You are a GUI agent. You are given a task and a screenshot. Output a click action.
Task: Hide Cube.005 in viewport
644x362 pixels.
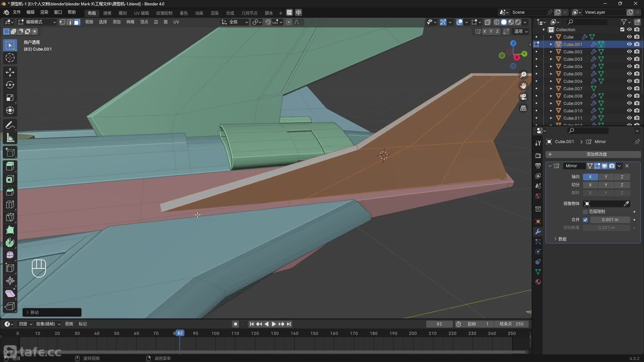(629, 74)
